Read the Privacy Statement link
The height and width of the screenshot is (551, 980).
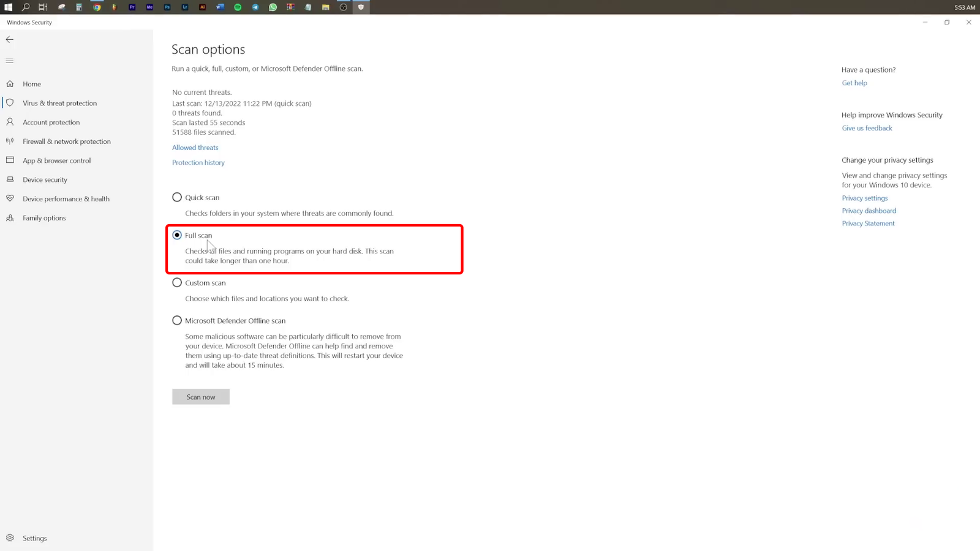[868, 223]
